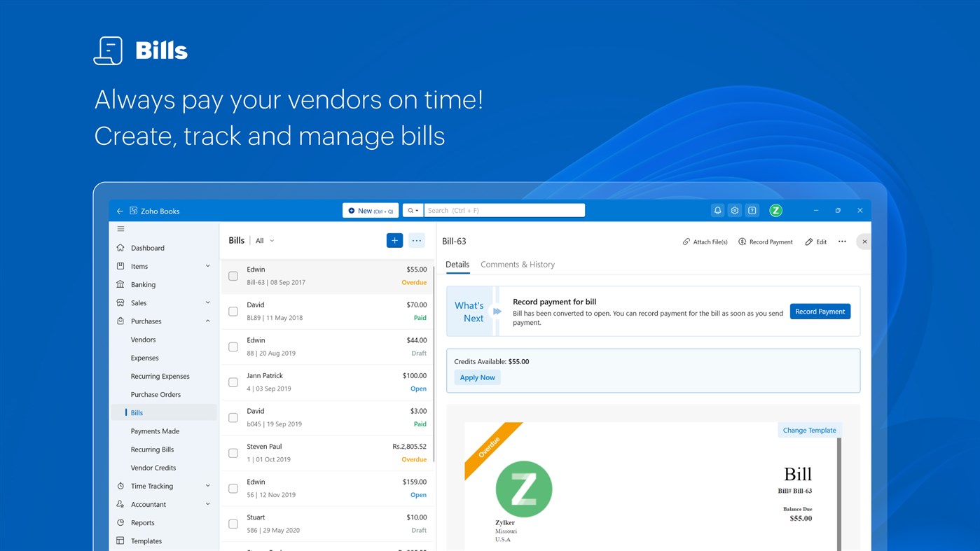Select the Record Payment icon beside Edit

tap(743, 242)
